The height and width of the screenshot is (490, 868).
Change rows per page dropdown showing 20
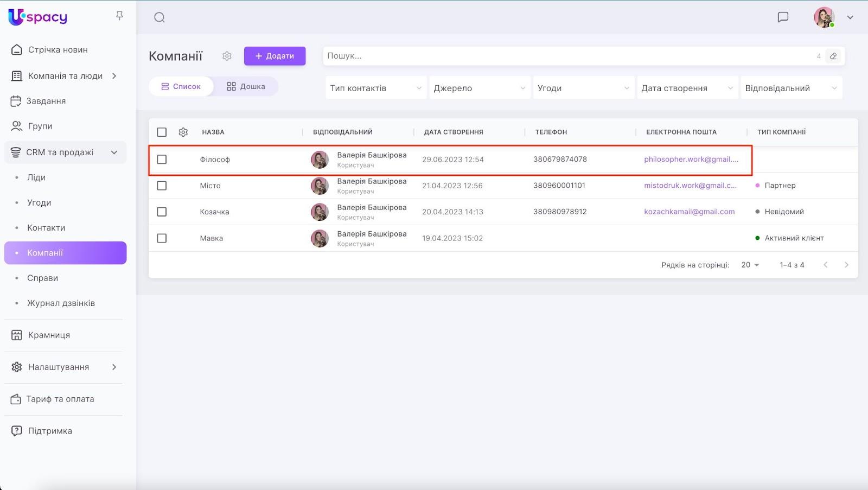click(x=750, y=265)
